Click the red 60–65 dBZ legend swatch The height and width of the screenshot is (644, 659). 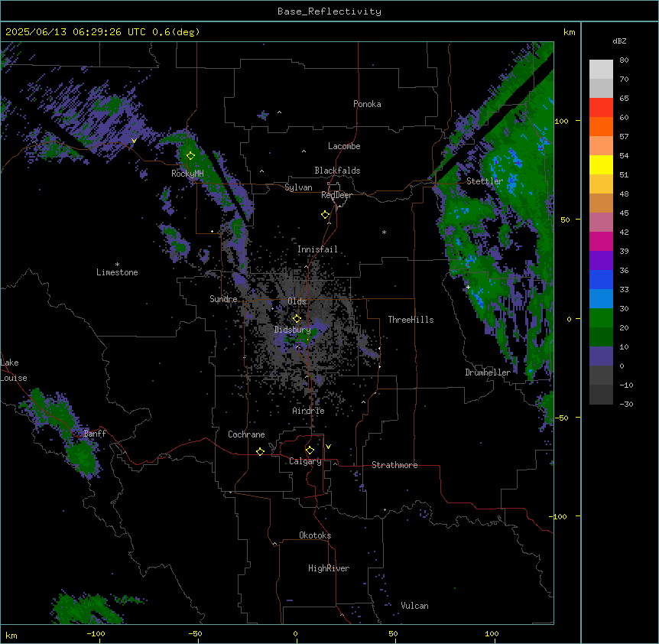click(601, 108)
